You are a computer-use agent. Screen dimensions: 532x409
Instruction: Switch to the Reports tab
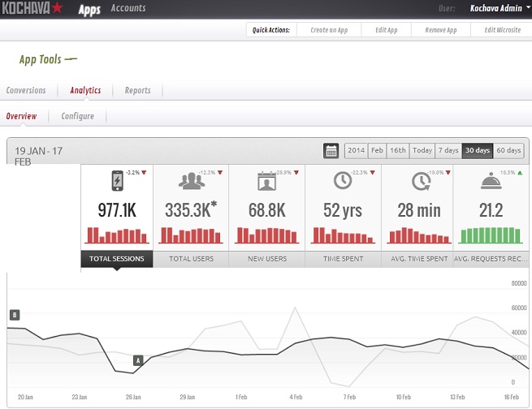pos(137,90)
